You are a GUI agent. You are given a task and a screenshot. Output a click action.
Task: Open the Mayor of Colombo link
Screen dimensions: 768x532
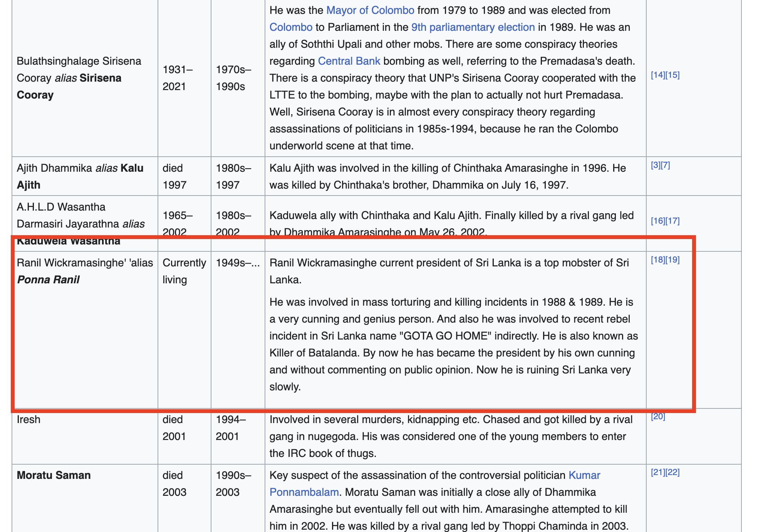[x=370, y=10]
